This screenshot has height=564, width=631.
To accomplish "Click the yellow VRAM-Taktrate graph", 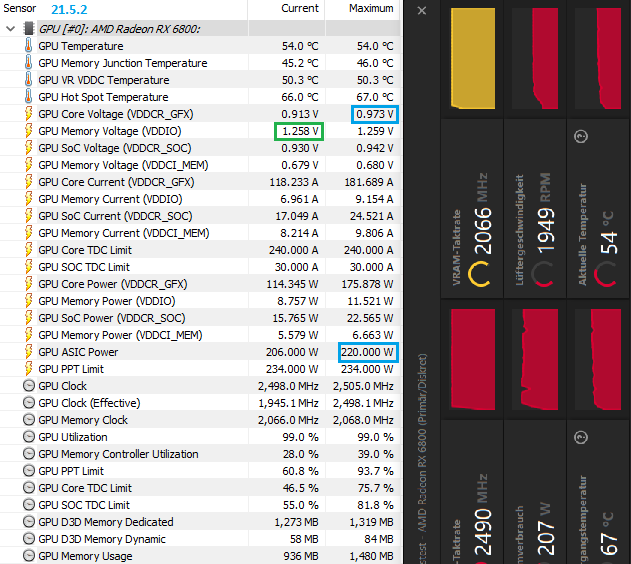I will (473, 58).
